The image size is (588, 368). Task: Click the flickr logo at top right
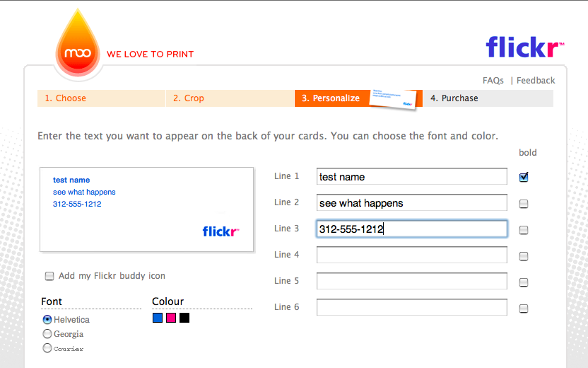tap(524, 47)
